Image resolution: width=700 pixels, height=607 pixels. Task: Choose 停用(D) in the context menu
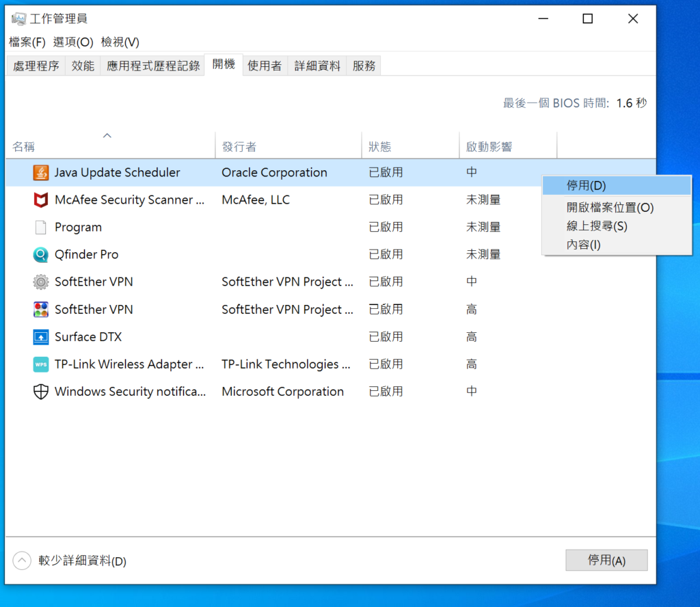[617, 186]
